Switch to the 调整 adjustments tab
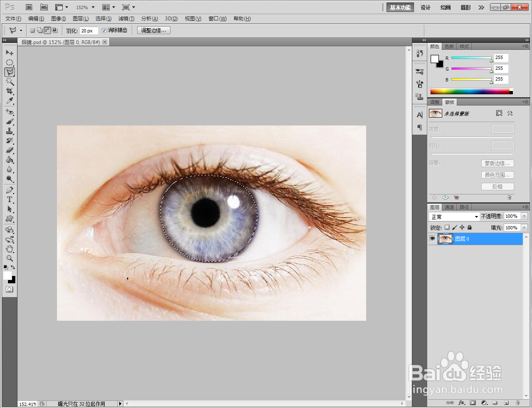Image resolution: width=532 pixels, height=408 pixels. [435, 102]
